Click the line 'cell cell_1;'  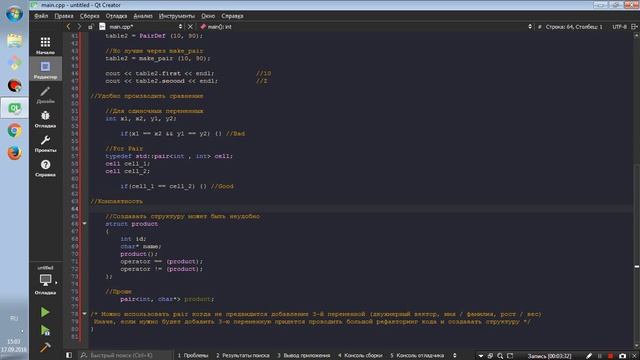pyautogui.click(x=127, y=164)
